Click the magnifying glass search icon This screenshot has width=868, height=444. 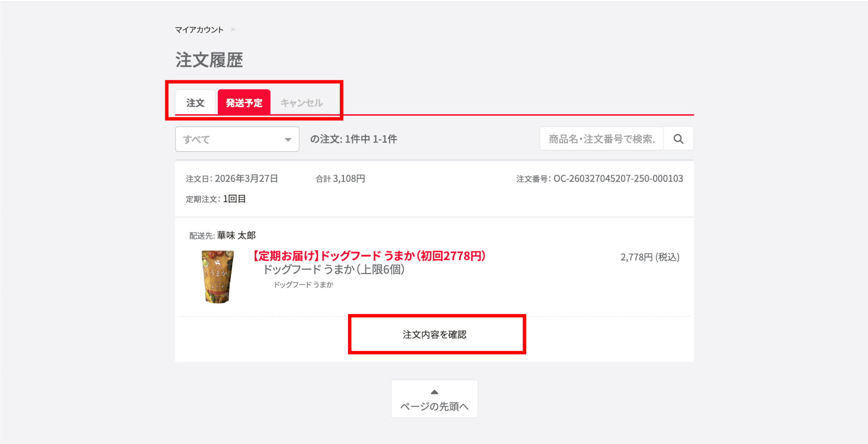click(678, 139)
